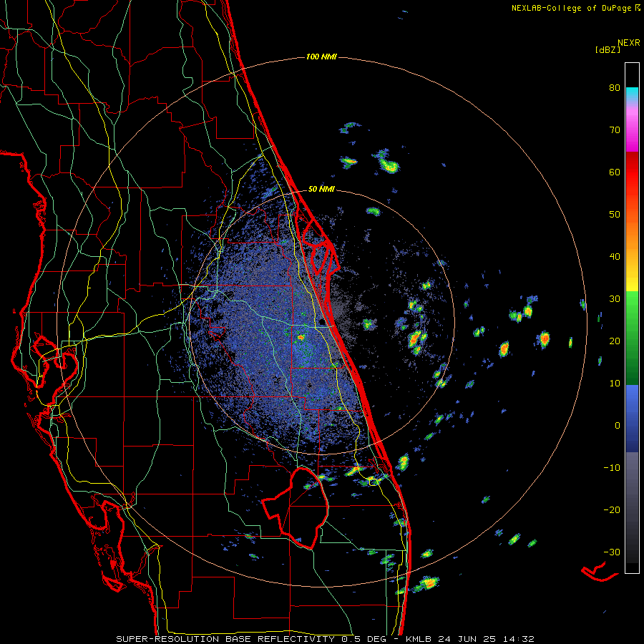Click the blue band of the reflectivity color bar
Viewport: 644px width, 644px height.
(632, 418)
